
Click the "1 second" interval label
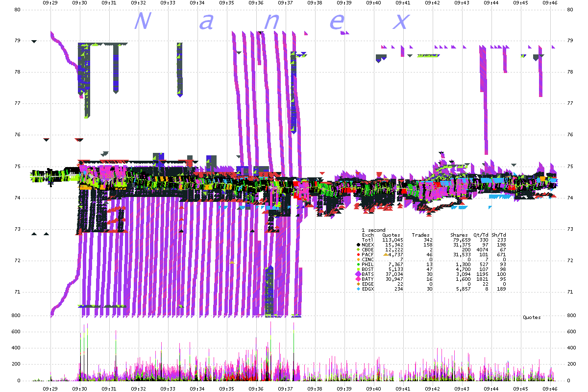click(x=373, y=230)
